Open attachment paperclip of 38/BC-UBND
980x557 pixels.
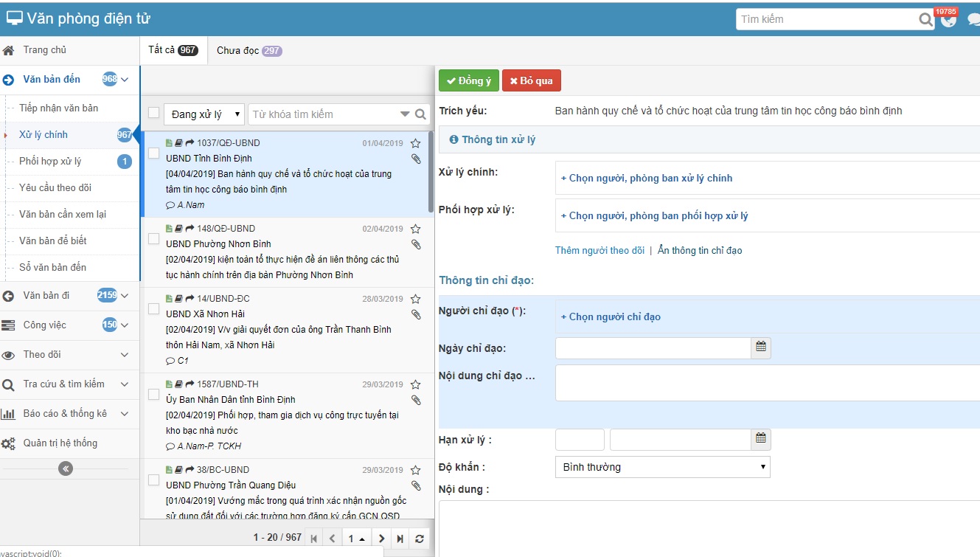416,485
